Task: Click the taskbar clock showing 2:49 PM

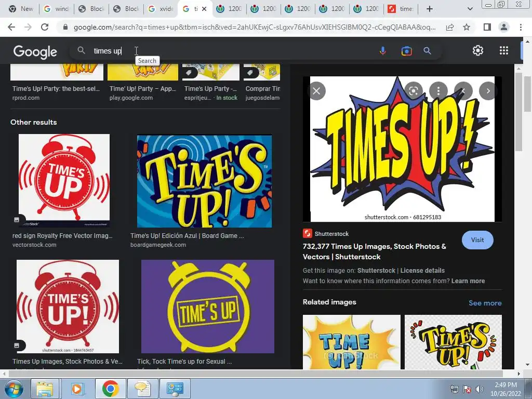Action: 506,389
